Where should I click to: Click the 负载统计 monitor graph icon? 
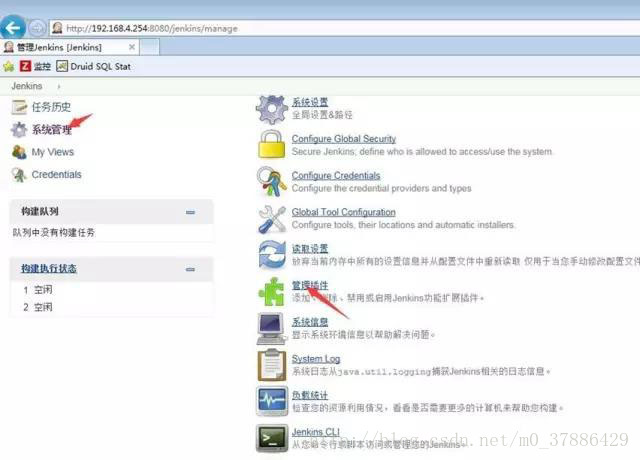[272, 401]
